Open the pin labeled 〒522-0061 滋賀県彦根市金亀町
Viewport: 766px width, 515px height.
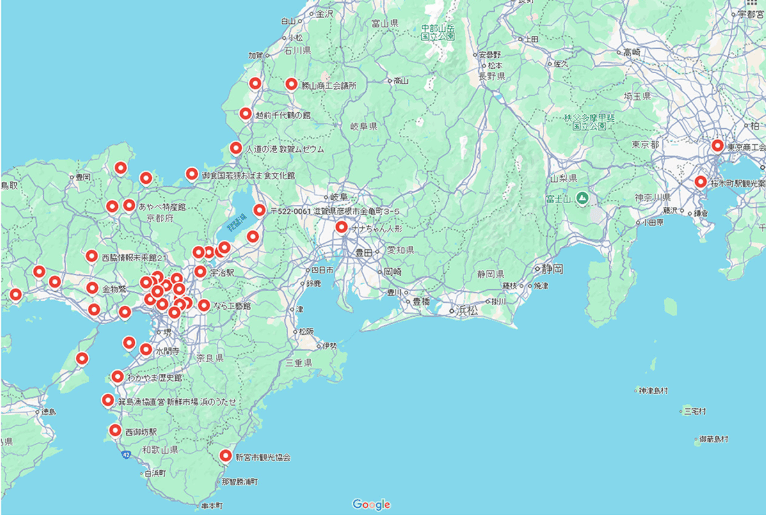[x=259, y=210]
